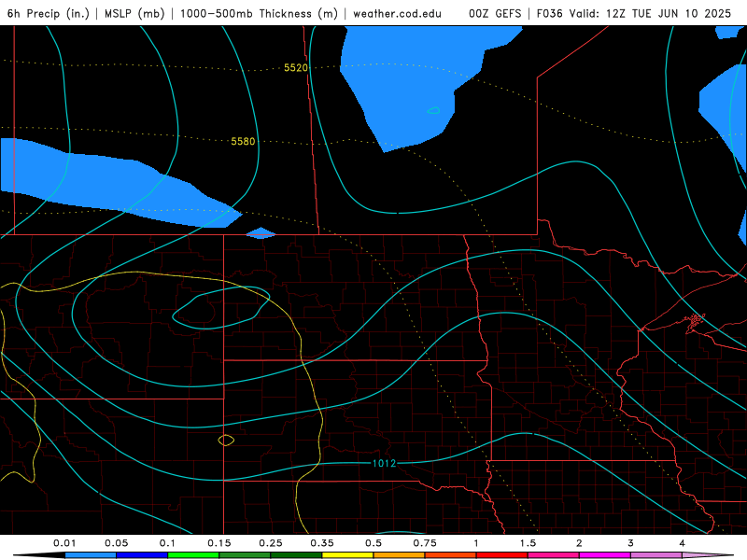This screenshot has width=747, height=560.
Task: Pick the red 1–1.5 colorbar swatch
Action: click(x=502, y=555)
